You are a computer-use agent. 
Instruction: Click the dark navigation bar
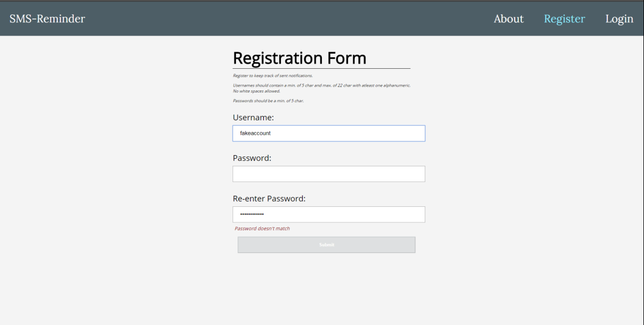pyautogui.click(x=278, y=18)
